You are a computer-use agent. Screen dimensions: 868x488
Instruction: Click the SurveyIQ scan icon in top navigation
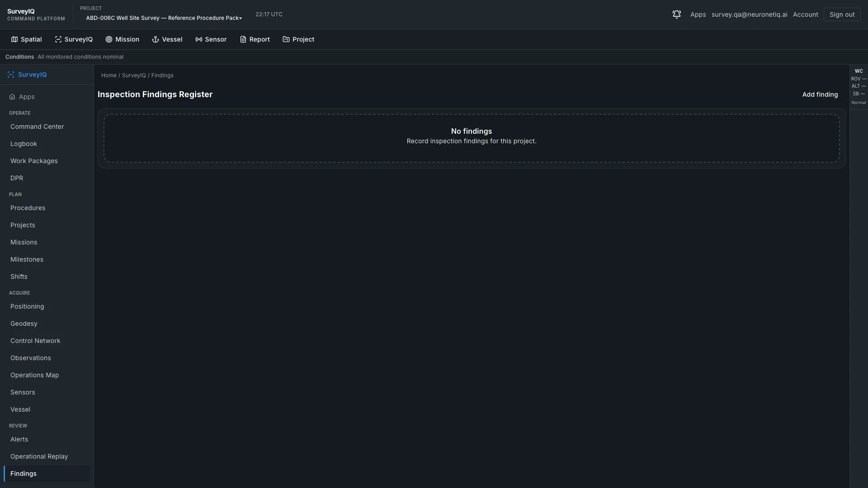click(x=58, y=39)
